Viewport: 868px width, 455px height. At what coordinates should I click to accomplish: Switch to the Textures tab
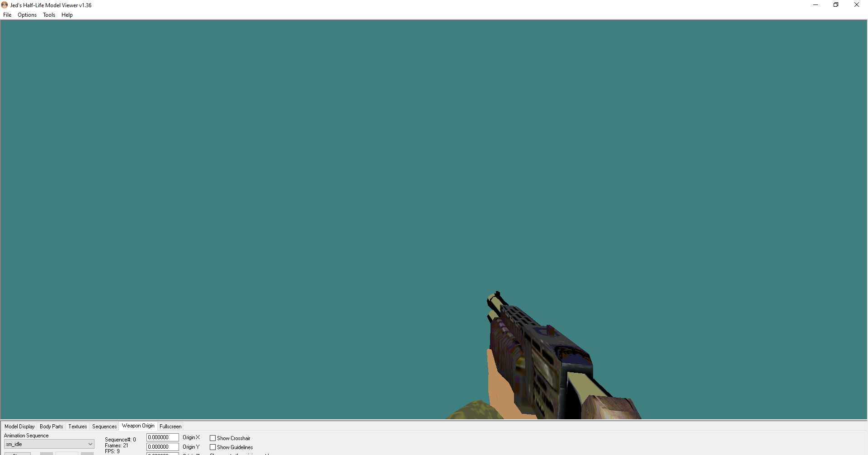coord(78,427)
